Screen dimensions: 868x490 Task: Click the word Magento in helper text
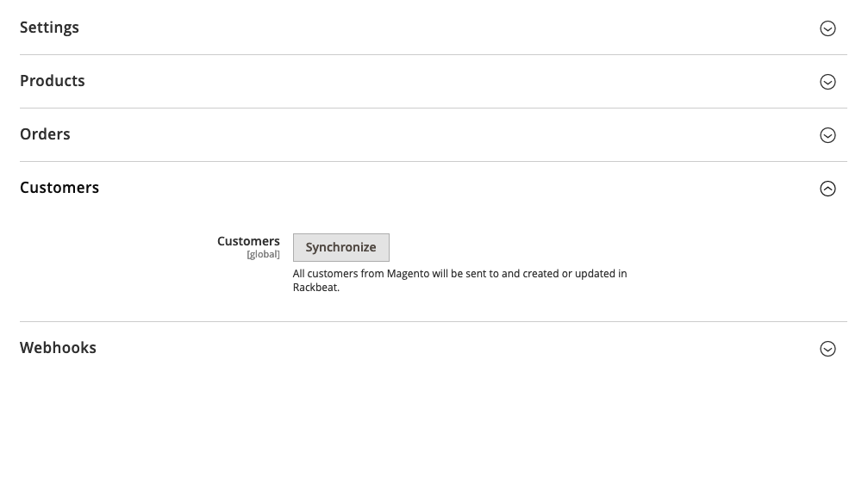(408, 274)
